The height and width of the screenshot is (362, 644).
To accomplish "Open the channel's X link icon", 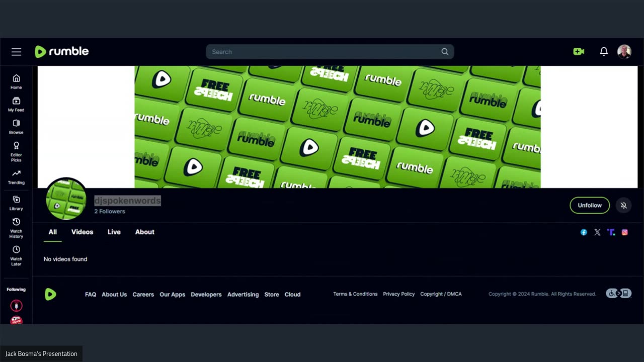I will pos(597,232).
